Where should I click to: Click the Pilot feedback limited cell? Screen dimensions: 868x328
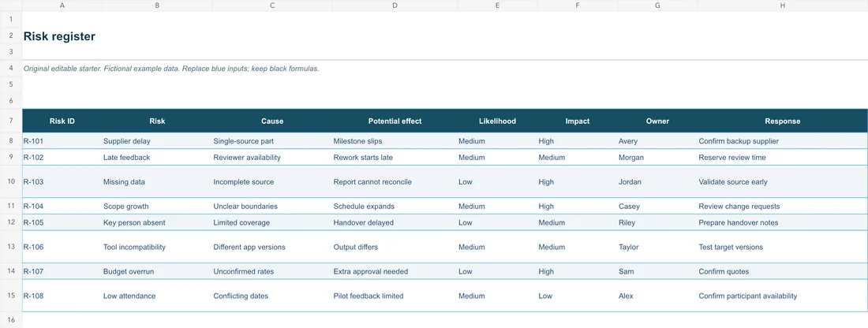[x=395, y=296]
